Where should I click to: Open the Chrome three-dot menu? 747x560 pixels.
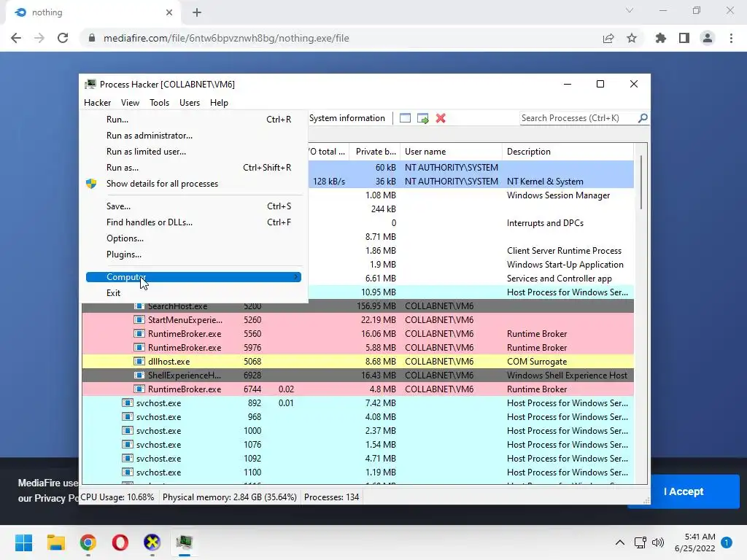point(731,38)
